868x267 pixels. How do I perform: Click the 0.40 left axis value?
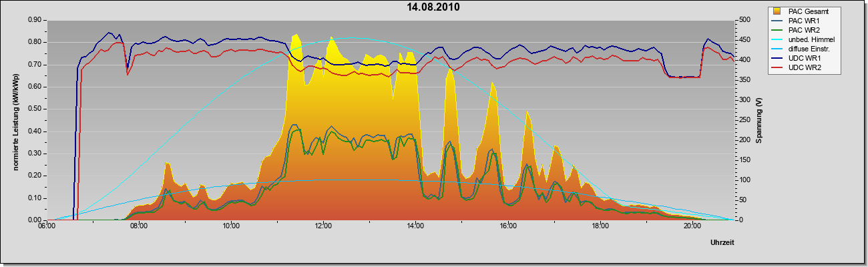(35, 131)
